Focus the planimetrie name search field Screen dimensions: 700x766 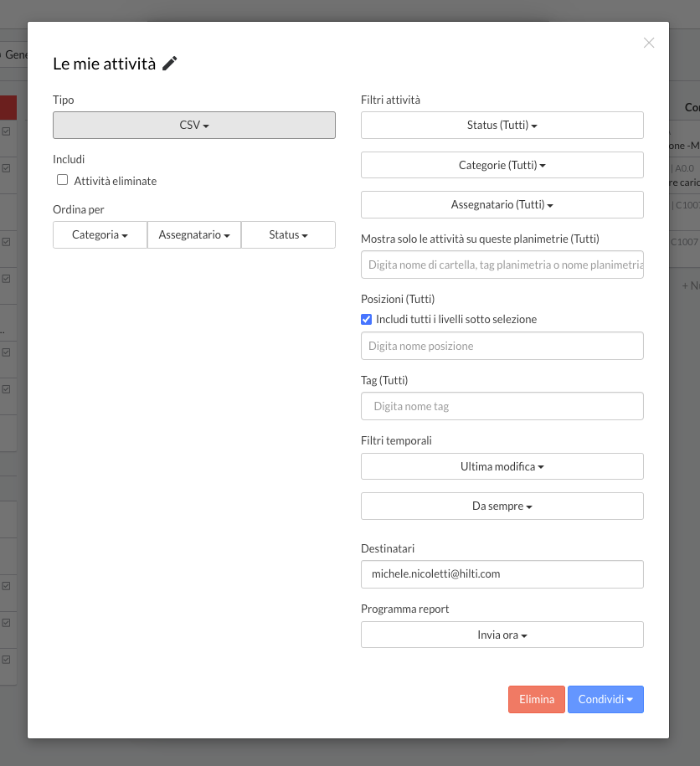coord(502,265)
